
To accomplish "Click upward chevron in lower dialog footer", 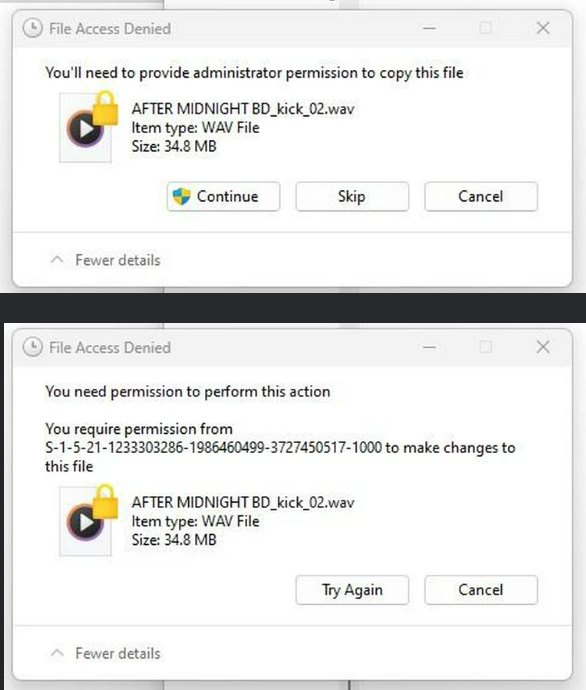I will (57, 653).
